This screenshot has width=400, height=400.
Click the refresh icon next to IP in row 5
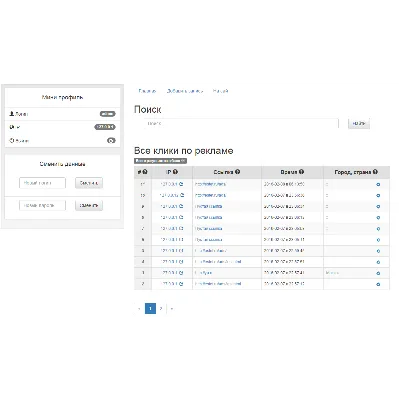181,251
